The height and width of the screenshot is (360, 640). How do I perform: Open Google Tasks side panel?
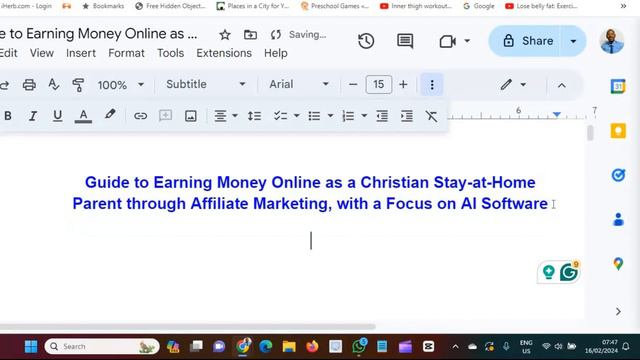pyautogui.click(x=618, y=175)
